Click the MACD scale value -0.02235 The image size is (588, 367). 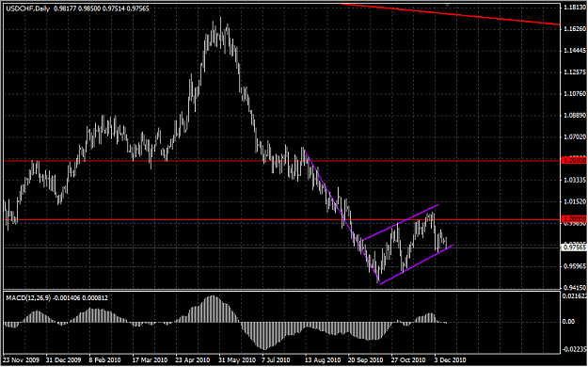(x=574, y=349)
